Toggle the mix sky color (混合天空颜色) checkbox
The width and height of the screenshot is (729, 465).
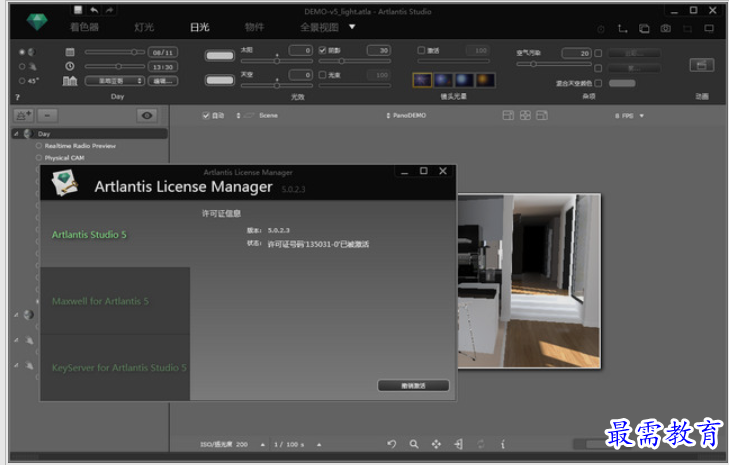point(598,83)
